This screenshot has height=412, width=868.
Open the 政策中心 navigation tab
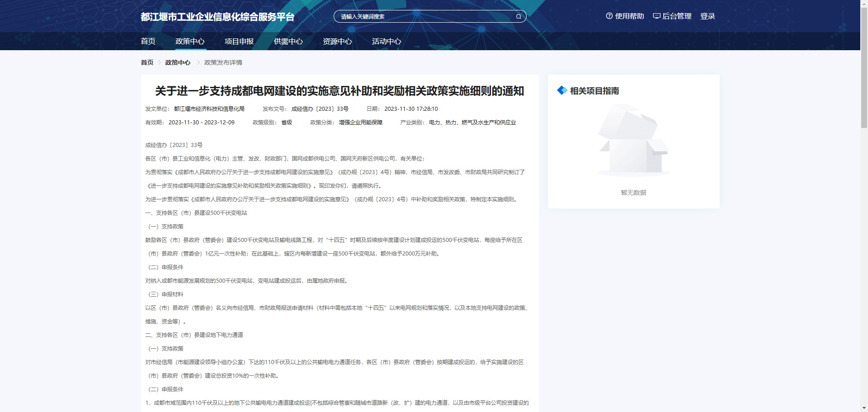point(190,41)
